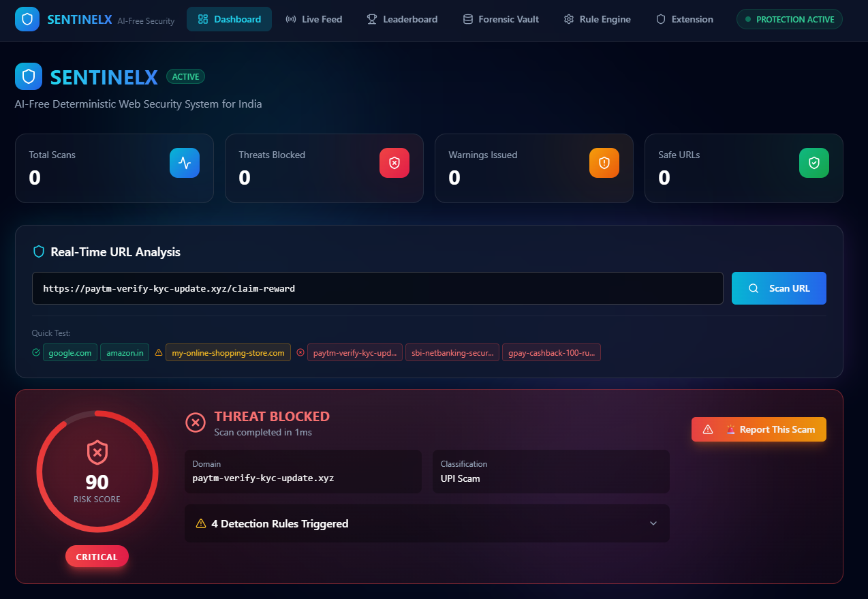
Task: Click the Forensic Vault database icon
Action: (467, 19)
